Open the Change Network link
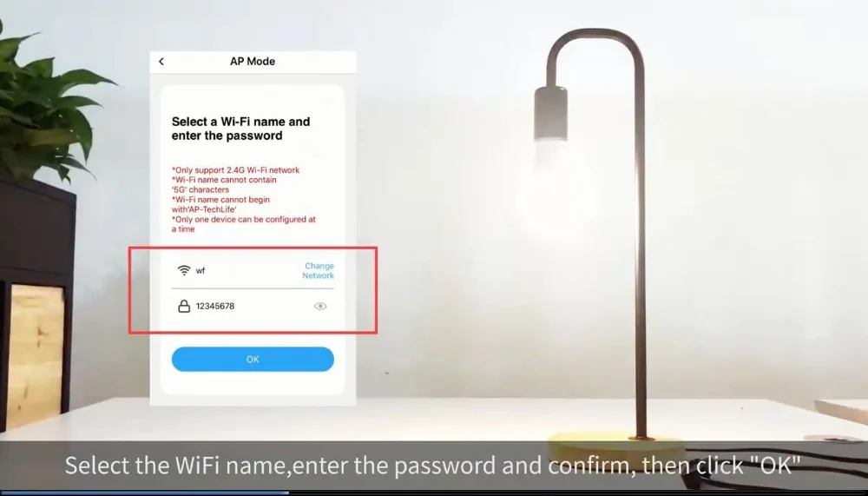The image size is (868, 496). pos(319,270)
